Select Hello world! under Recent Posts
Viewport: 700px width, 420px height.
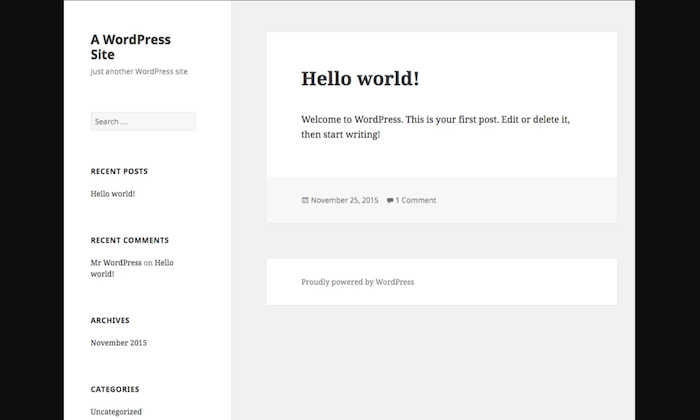point(112,194)
